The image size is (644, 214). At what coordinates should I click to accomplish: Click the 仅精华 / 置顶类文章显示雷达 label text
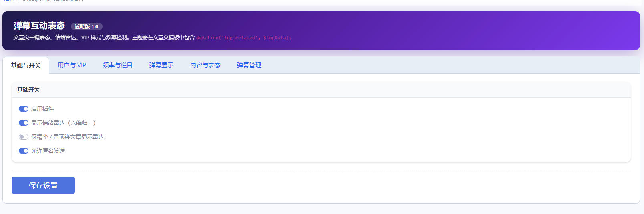tap(67, 137)
